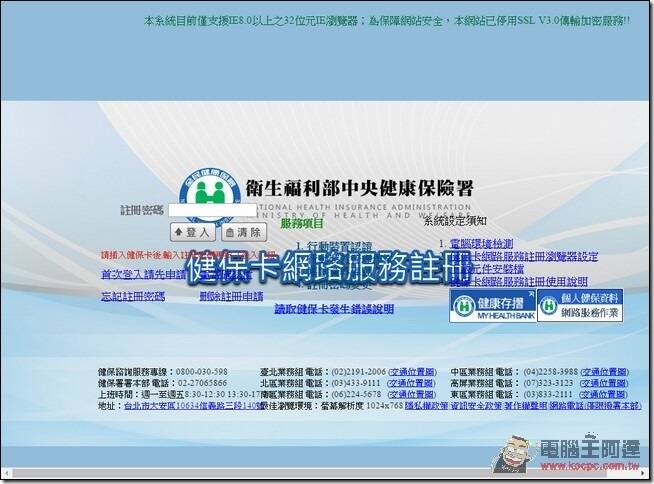The width and height of the screenshot is (654, 484).
Task: Open 臺北業務組 交通位置圖 link
Action: coord(412,372)
